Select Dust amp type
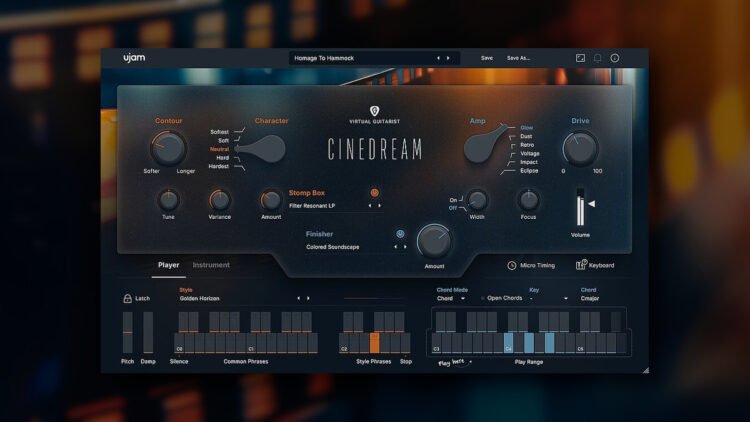Viewport: 750px width, 422px height. click(526, 136)
